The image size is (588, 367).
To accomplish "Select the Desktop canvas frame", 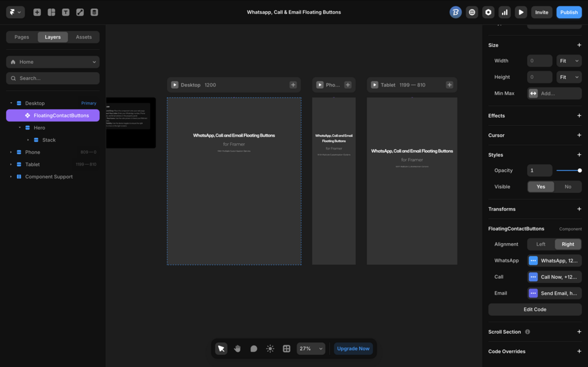I will tap(234, 181).
